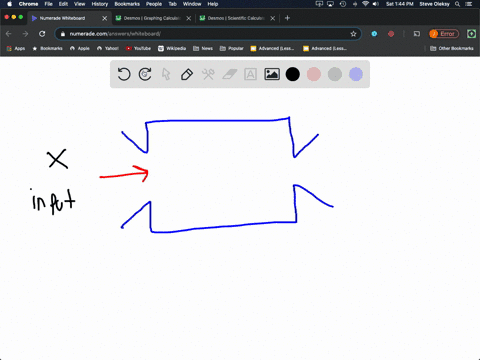The image size is (480, 360).
Task: Expand the Other Bookmarks folder
Action: (x=452, y=48)
